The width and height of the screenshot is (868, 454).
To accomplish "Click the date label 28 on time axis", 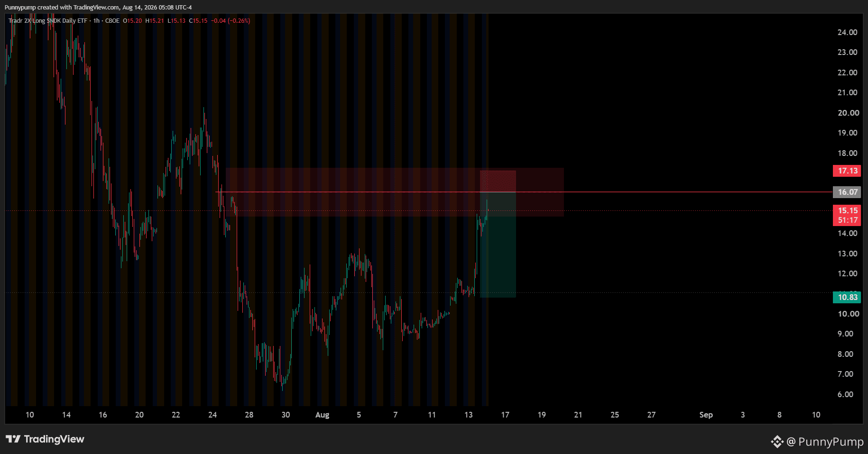I will pos(249,415).
